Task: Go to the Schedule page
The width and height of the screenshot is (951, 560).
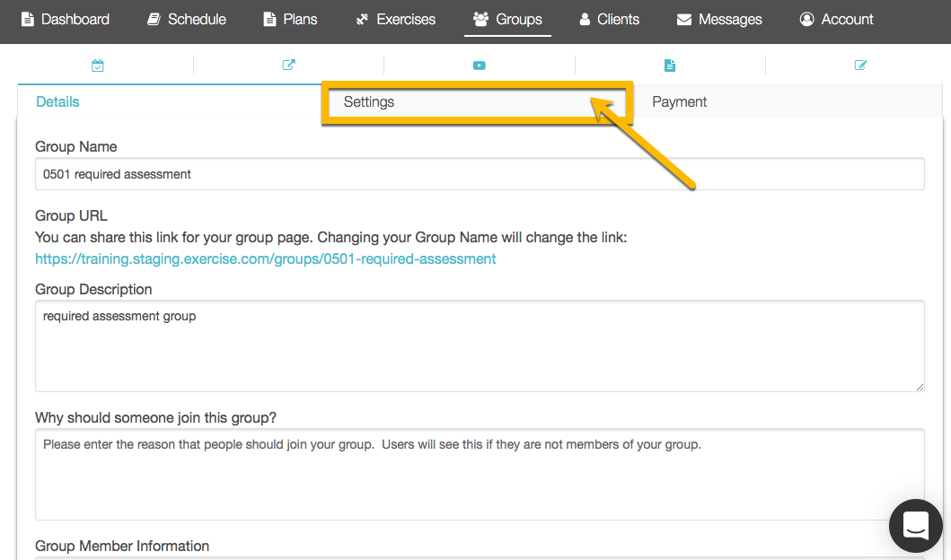Action: tap(187, 20)
